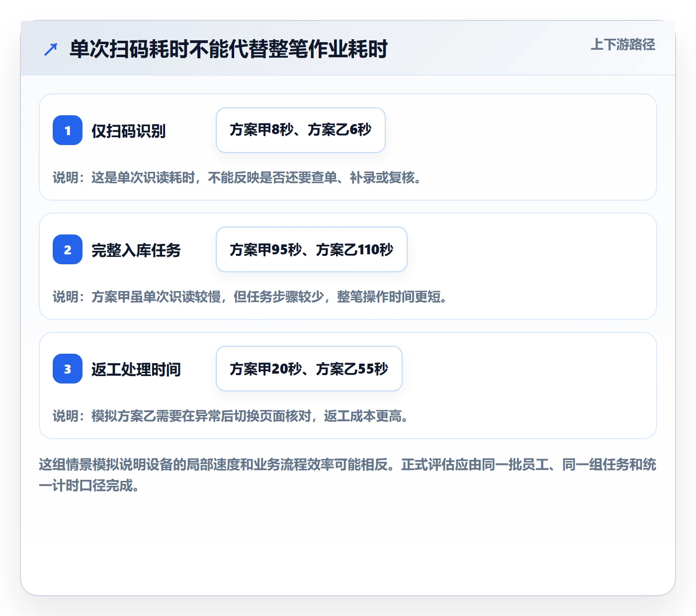
Task: Click the blue step 1 badge
Action: pos(68,130)
